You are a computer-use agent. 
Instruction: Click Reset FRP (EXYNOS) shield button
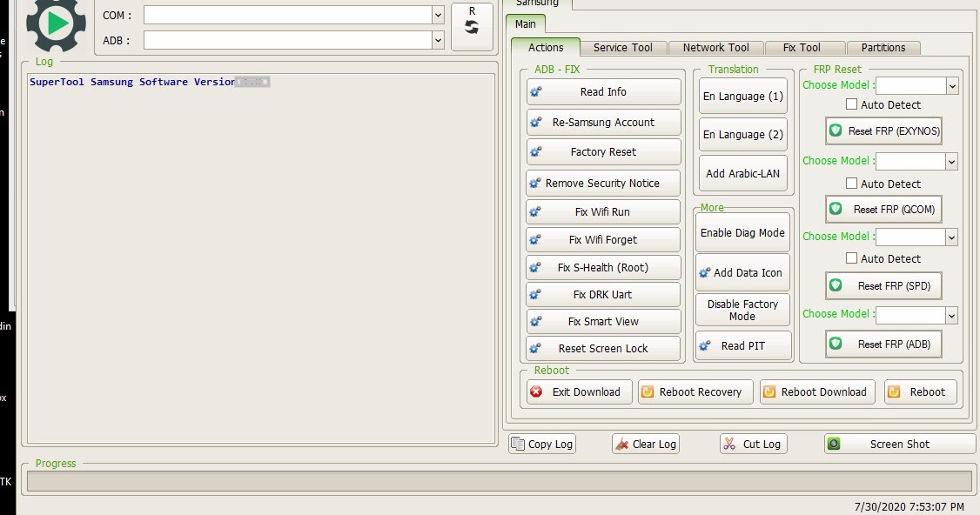[883, 131]
